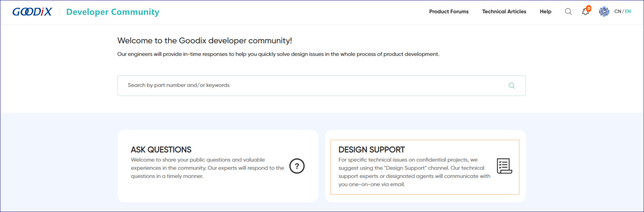Click the question mark icon
This screenshot has width=644, height=212.
coord(297,166)
